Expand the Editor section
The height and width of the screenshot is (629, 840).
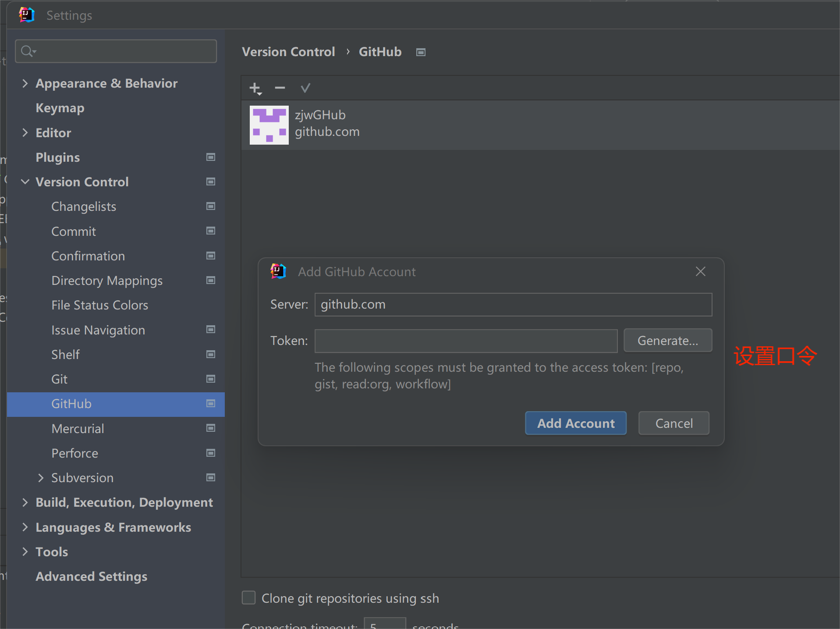tap(25, 132)
